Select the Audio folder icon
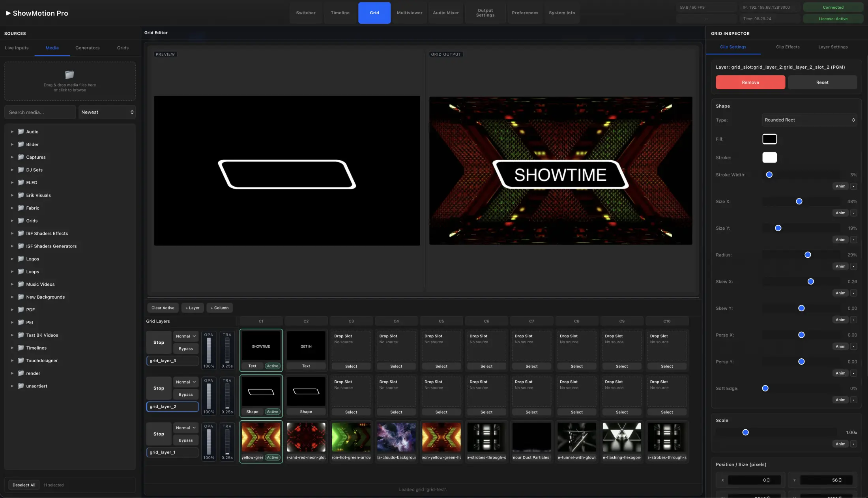 (x=21, y=131)
